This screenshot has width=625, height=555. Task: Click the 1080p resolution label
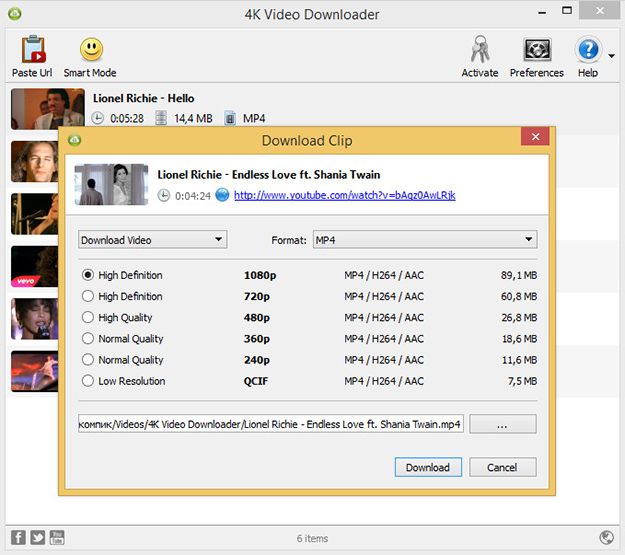click(x=260, y=275)
